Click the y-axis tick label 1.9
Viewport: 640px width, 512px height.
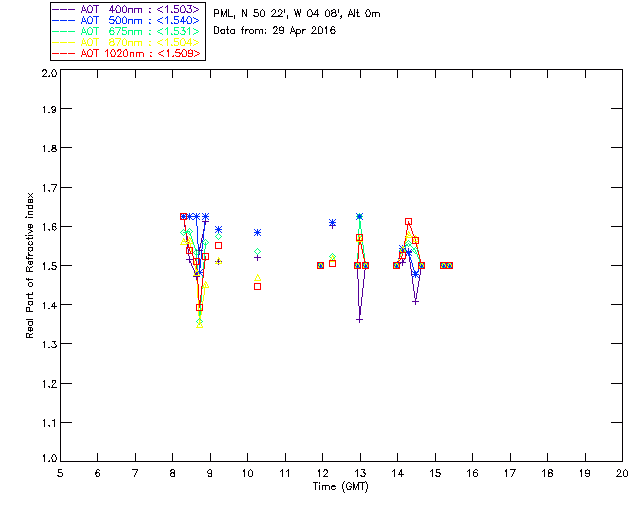(49, 109)
